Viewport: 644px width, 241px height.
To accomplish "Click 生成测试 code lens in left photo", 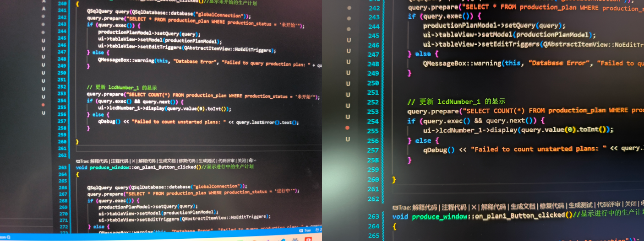I will [x=207, y=161].
